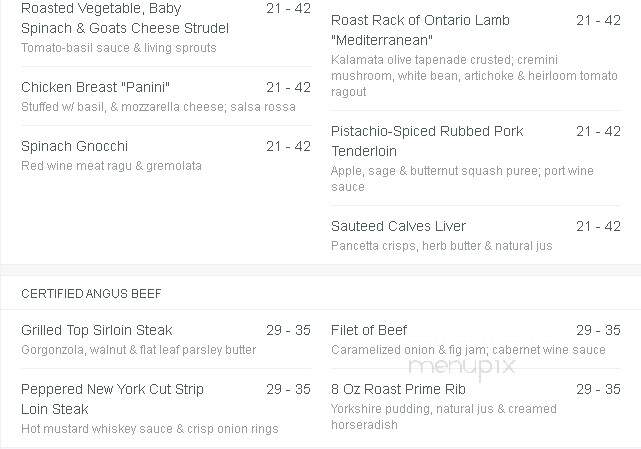The image size is (641, 449).
Task: Choose the 8 Oz Roast Prime Rib
Action: coord(398,389)
